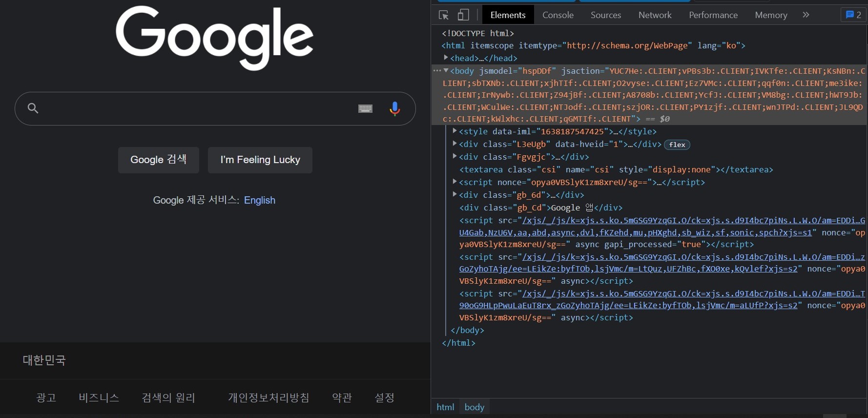Open the 광고 footer link
The width and height of the screenshot is (868, 418).
pos(46,397)
